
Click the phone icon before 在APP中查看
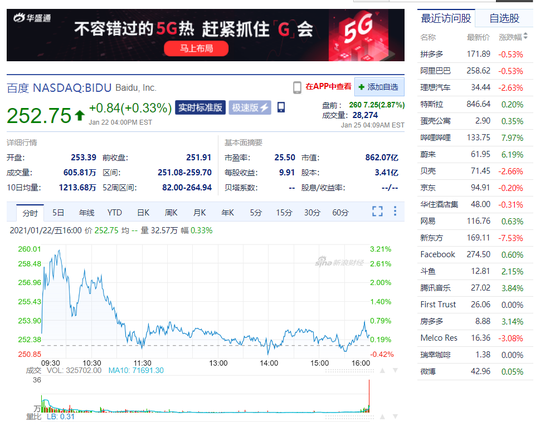coord(297,87)
